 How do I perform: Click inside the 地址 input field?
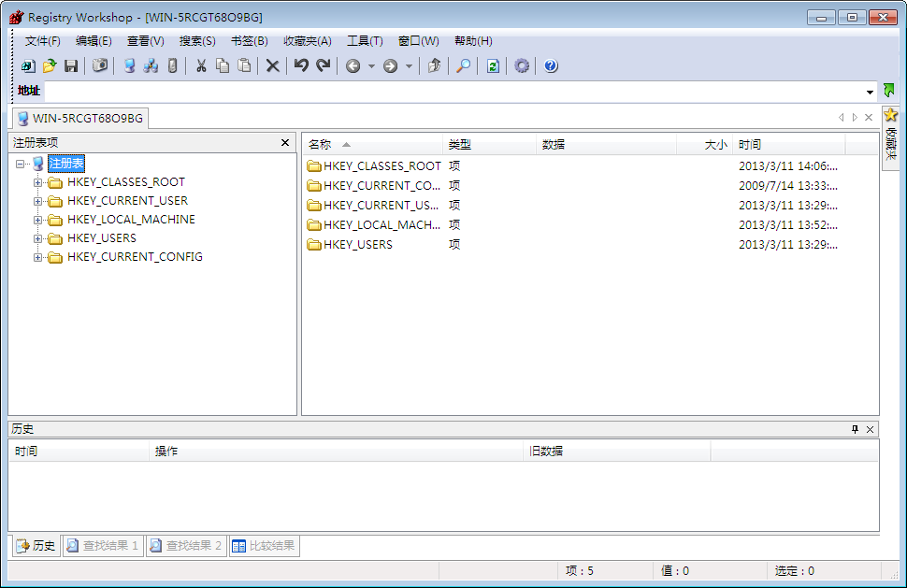point(454,91)
